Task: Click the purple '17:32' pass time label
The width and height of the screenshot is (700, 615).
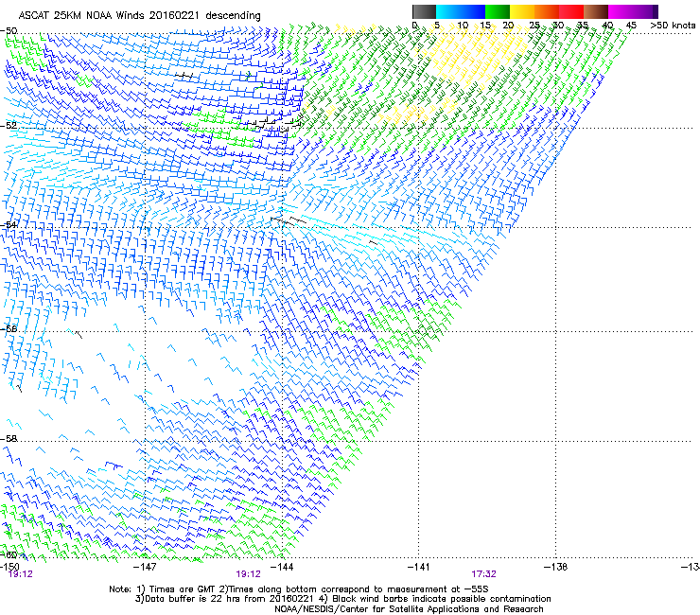Action: point(484,574)
